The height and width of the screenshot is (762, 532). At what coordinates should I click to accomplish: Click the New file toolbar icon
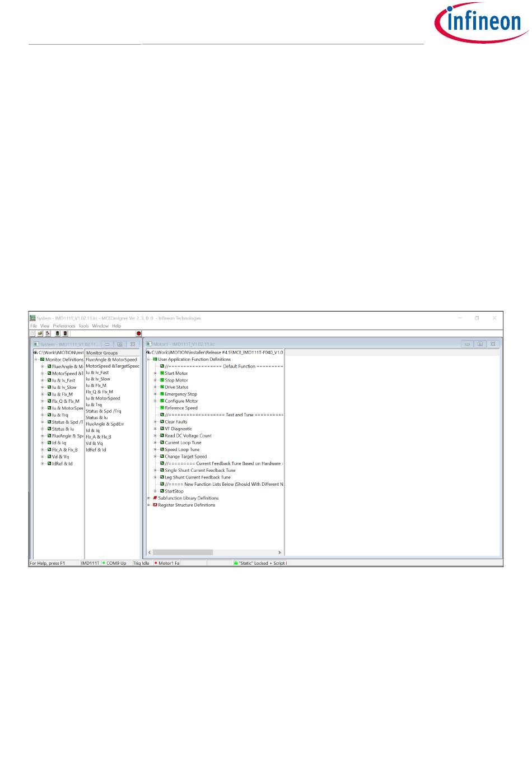point(32,333)
